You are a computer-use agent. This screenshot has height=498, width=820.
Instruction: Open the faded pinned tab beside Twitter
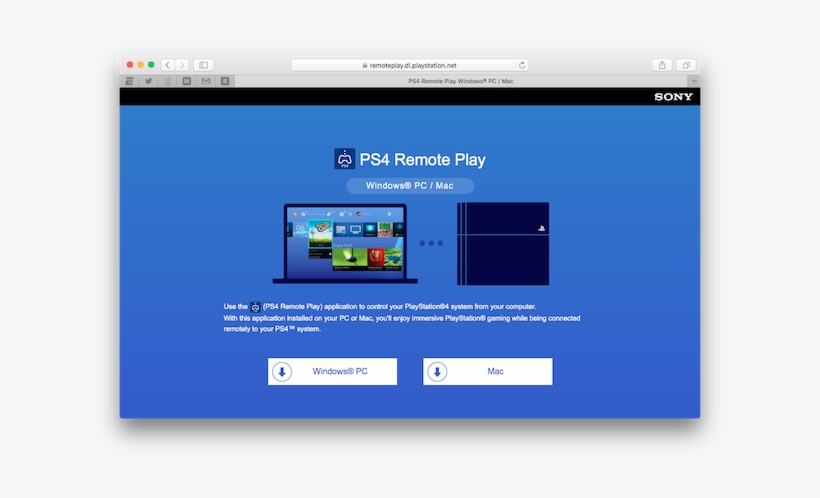point(167,81)
